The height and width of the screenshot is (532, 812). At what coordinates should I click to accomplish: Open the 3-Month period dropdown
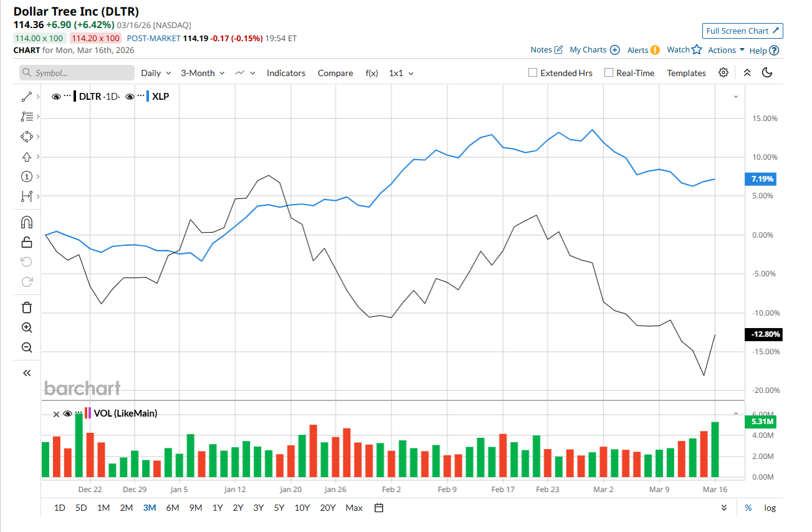tap(203, 73)
